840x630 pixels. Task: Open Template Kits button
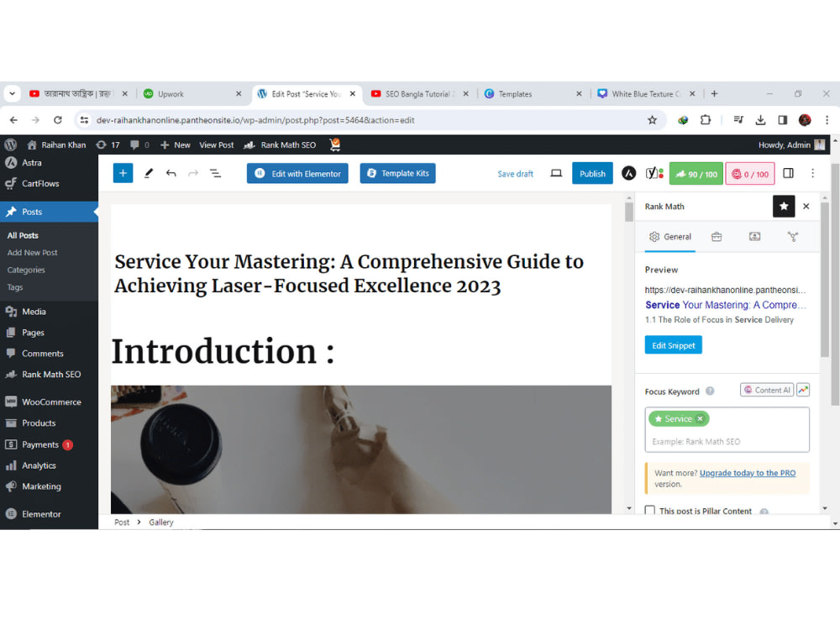coord(397,174)
